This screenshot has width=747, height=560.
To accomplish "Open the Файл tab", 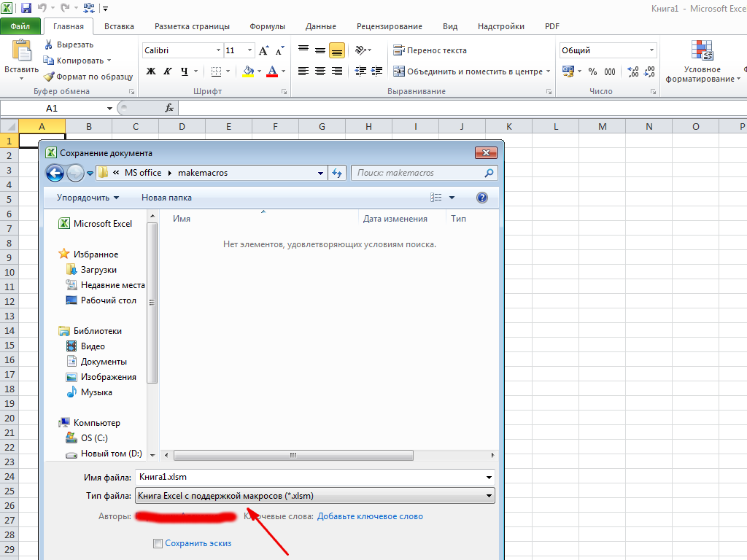I will (20, 27).
